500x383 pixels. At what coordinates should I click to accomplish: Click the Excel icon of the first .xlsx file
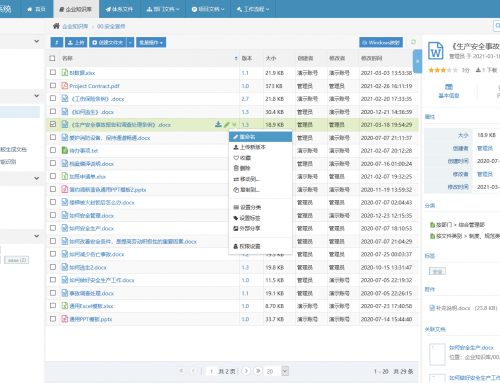click(65, 72)
